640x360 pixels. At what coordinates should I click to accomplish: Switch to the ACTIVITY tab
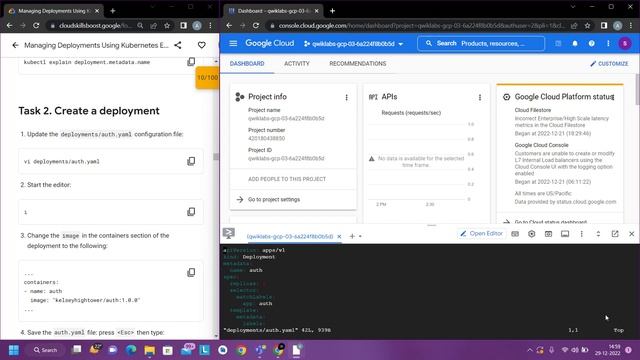point(297,64)
